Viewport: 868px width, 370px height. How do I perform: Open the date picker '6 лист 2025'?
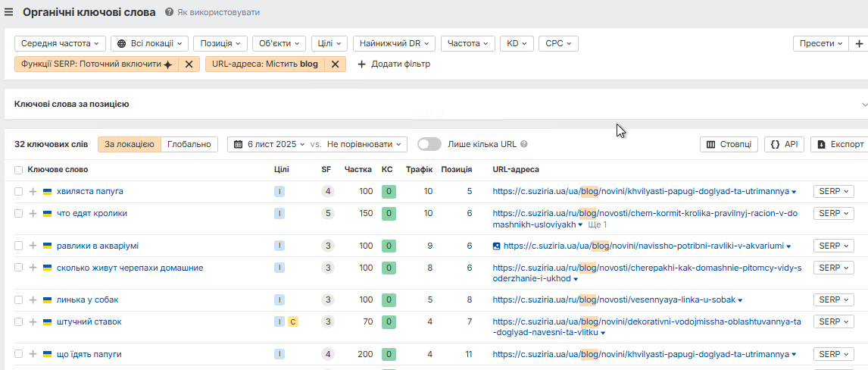(270, 144)
